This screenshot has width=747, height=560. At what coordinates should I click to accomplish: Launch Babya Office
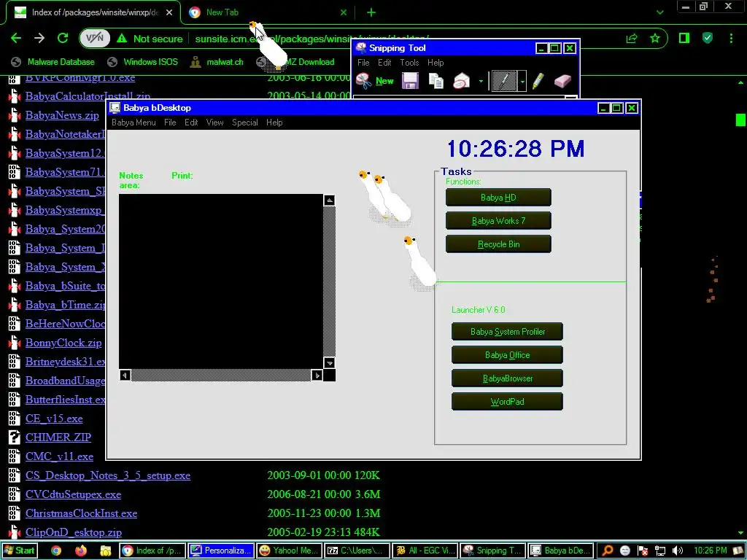click(x=507, y=355)
